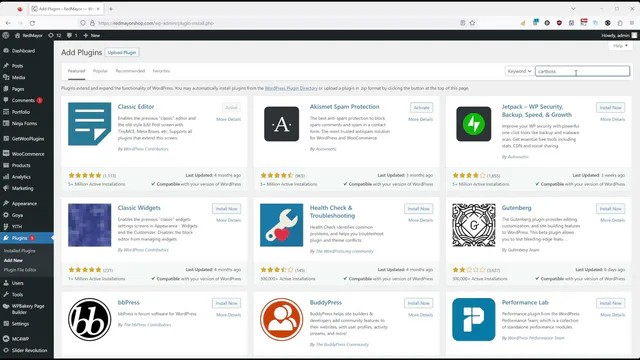
Task: Open Marketing in the sidebar
Action: [22, 188]
